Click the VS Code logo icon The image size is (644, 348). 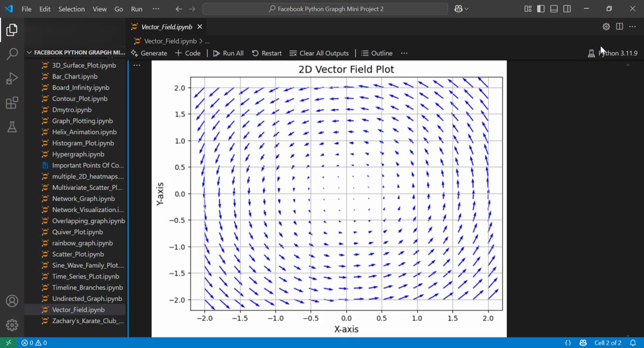9,9
